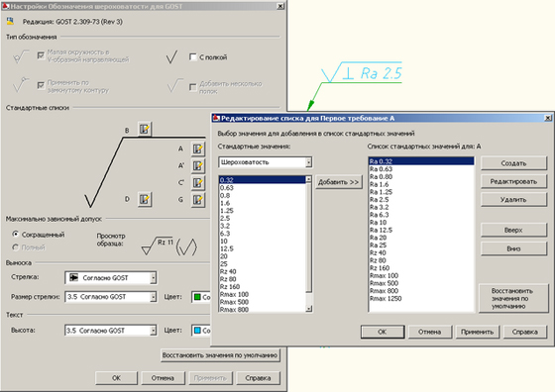Screen dimensions: 555x392
Task: Open Справка in list editing dialog
Action: point(525,332)
